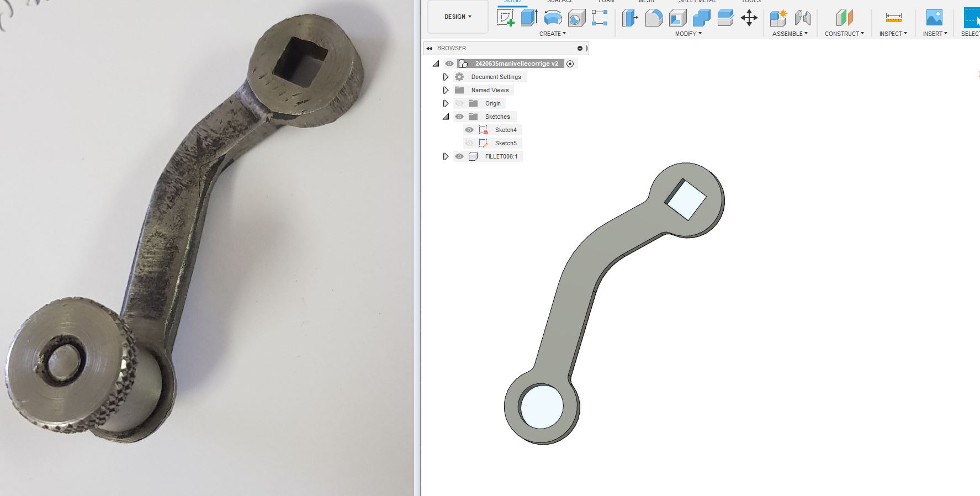
Task: Click the rectangular pattern icon in Create
Action: tap(600, 18)
